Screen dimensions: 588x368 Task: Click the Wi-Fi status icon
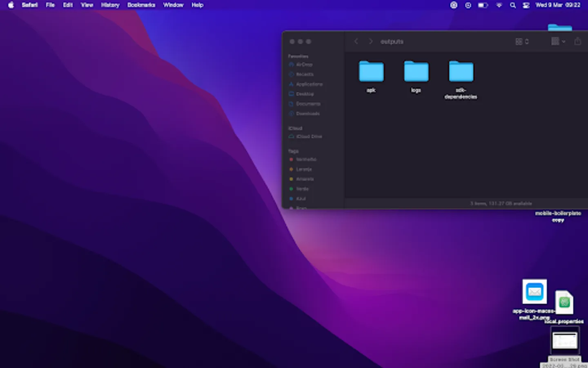click(499, 5)
